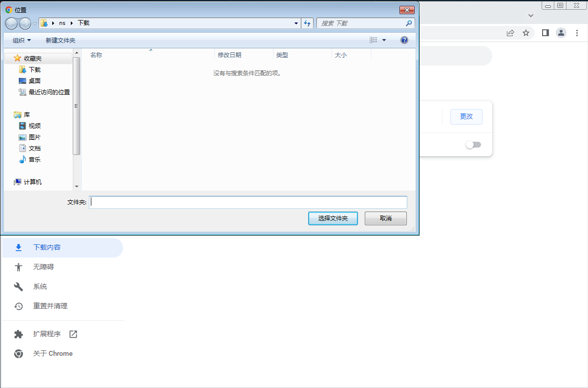Viewport: 588px width, 388px height.
Task: Click the Chrome logo icon beside 关于 Chrome
Action: coord(19,354)
